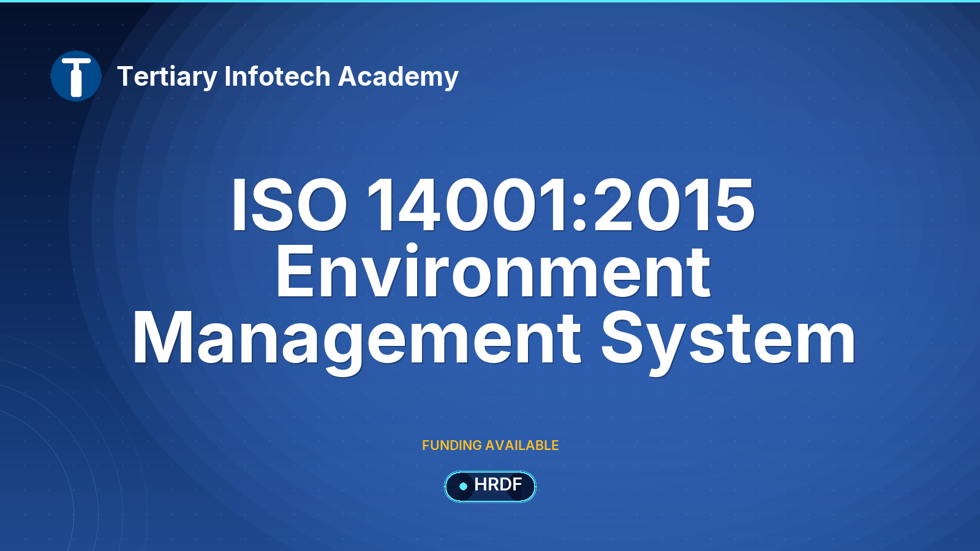Click the Tertiary Infotech T logo icon

(76, 77)
